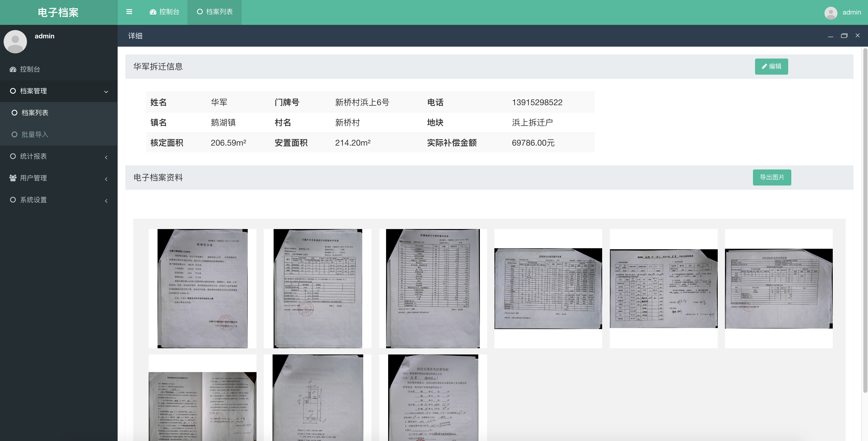868x441 pixels.
Task: Click the address value 新桥村浜上6号
Action: click(x=362, y=102)
